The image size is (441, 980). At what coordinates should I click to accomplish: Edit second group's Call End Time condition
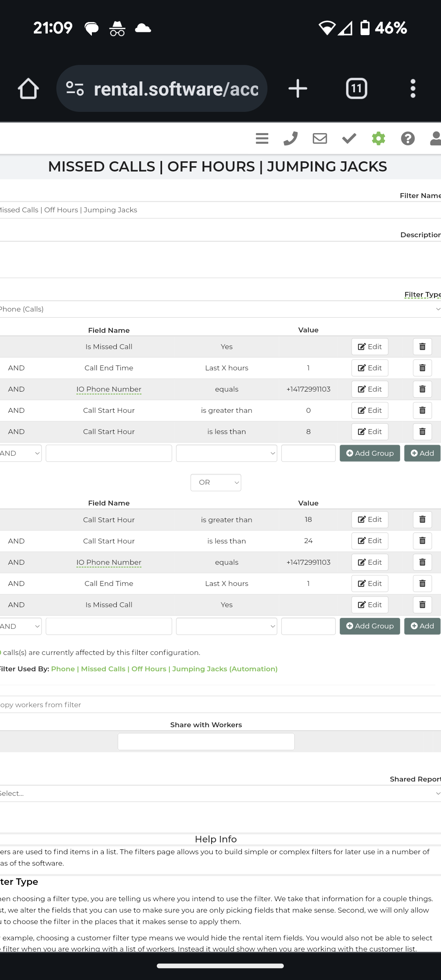click(x=370, y=584)
